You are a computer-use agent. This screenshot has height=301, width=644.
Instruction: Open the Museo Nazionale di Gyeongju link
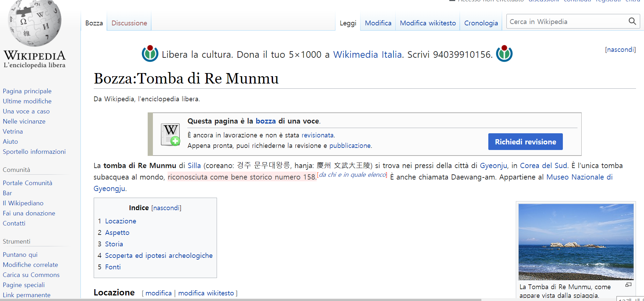(580, 177)
